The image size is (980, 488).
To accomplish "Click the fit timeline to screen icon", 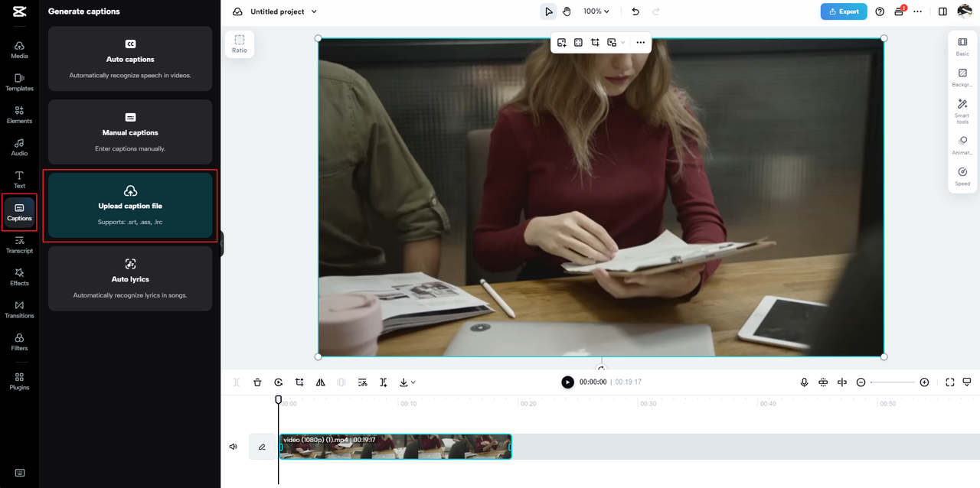I will [950, 382].
